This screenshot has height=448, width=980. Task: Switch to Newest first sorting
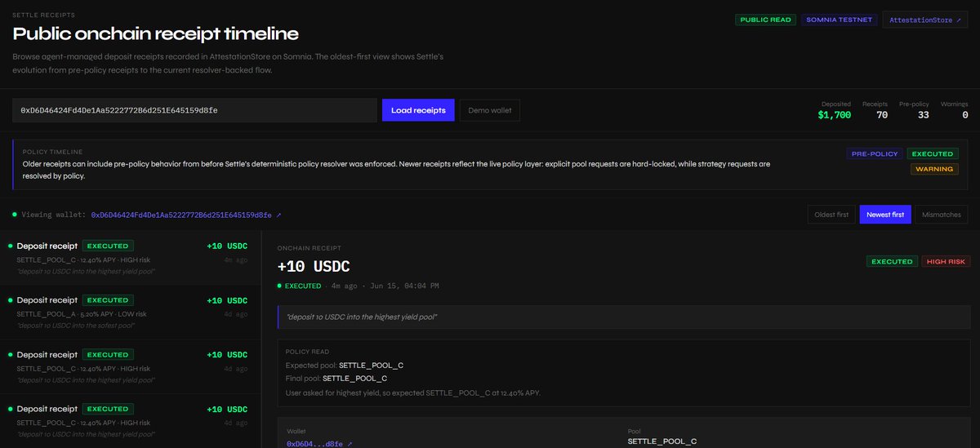point(885,215)
